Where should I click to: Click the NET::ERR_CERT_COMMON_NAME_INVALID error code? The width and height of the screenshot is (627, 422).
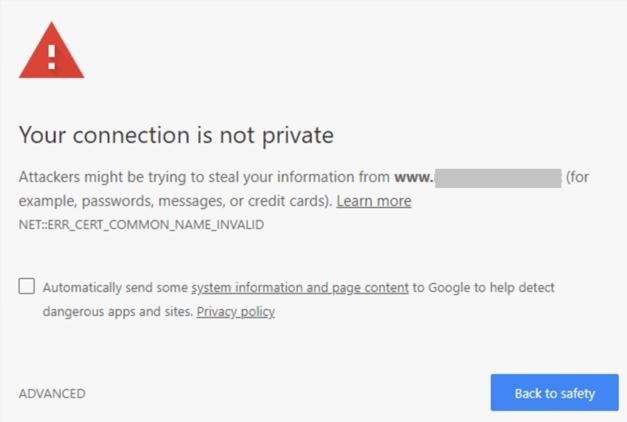click(x=141, y=224)
